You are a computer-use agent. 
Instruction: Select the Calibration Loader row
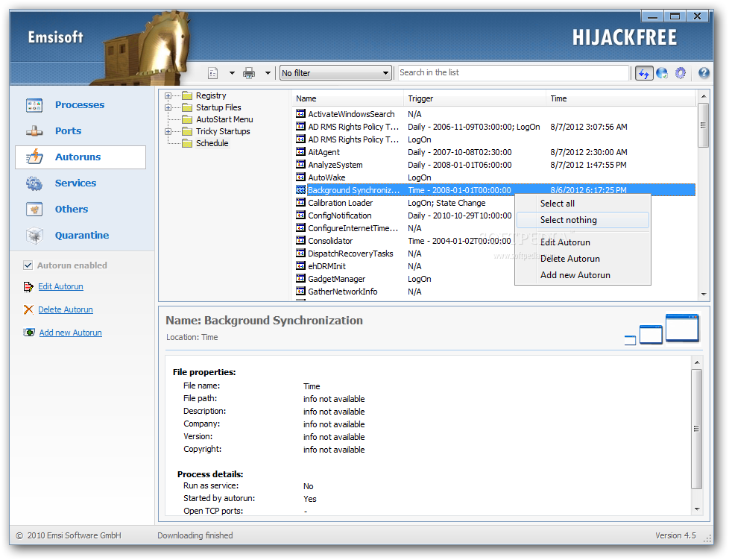tap(403, 204)
